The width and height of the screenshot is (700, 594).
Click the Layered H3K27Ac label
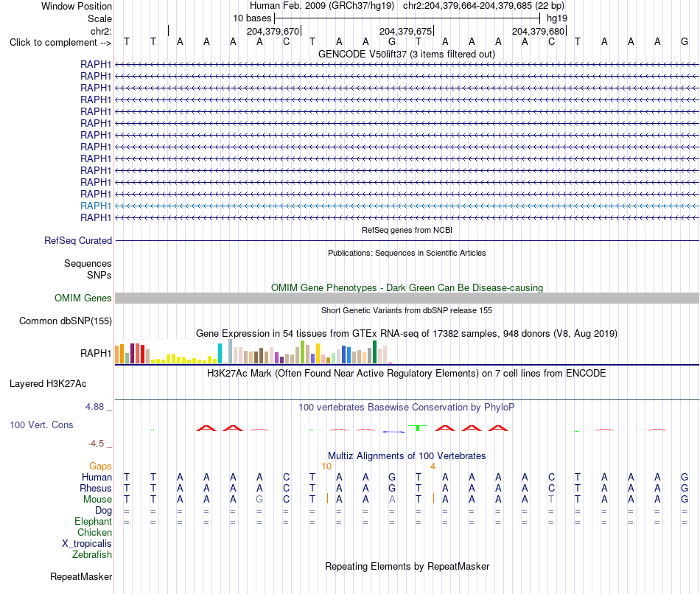[48, 384]
